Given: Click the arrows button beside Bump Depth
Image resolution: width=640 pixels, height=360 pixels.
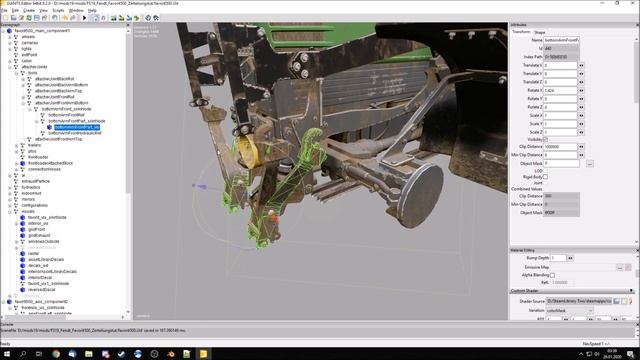Looking at the screenshot, I should (570, 258).
